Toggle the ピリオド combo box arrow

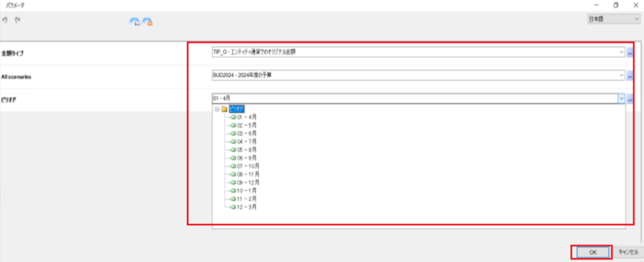(621, 98)
